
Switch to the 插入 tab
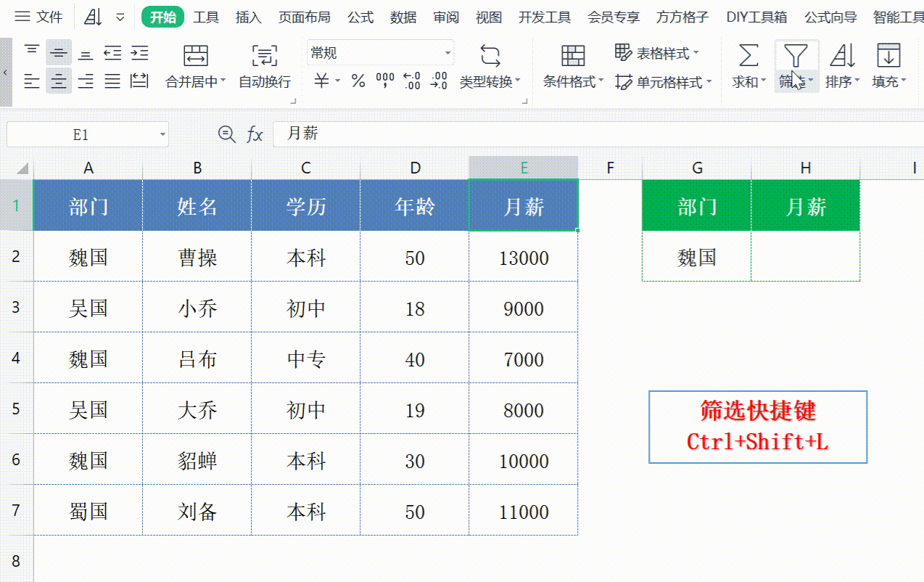(249, 17)
